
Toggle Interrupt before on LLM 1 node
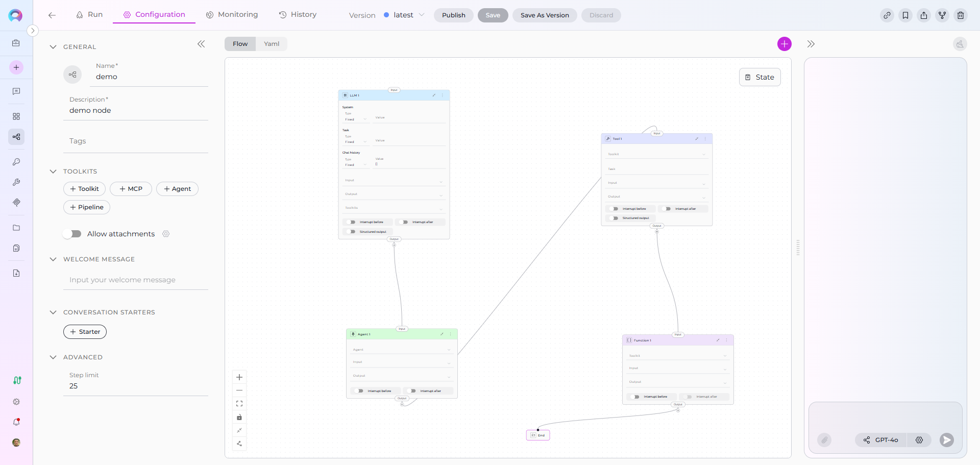(351, 222)
